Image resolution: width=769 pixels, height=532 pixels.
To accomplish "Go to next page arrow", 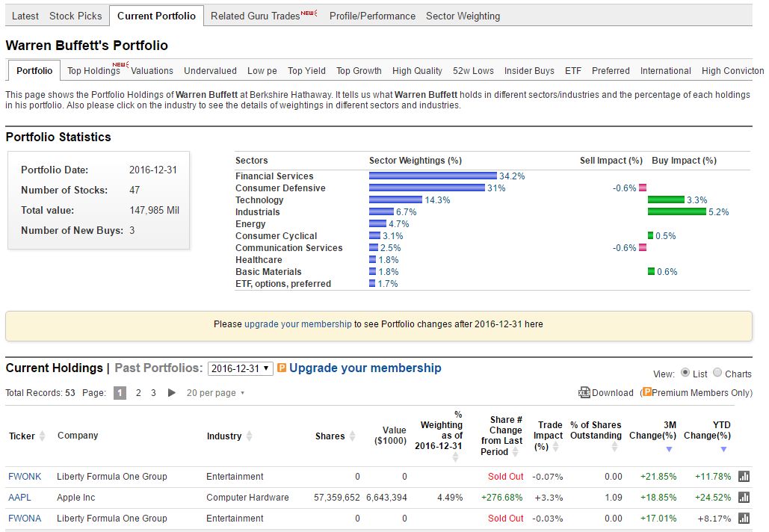I will [x=171, y=393].
